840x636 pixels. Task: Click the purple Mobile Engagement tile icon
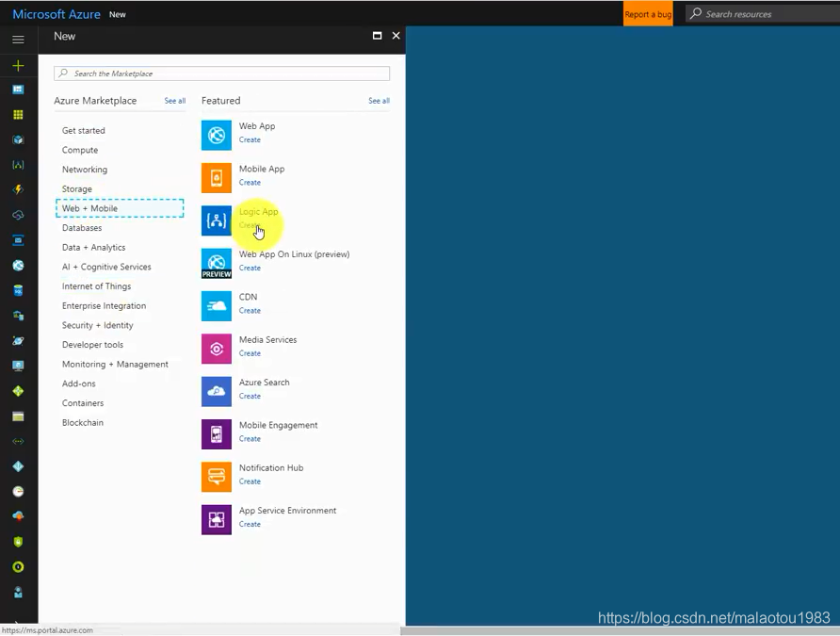217,434
